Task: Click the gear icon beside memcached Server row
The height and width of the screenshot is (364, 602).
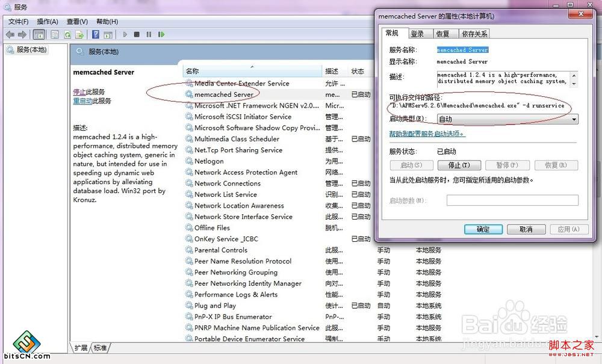Action: 189,94
